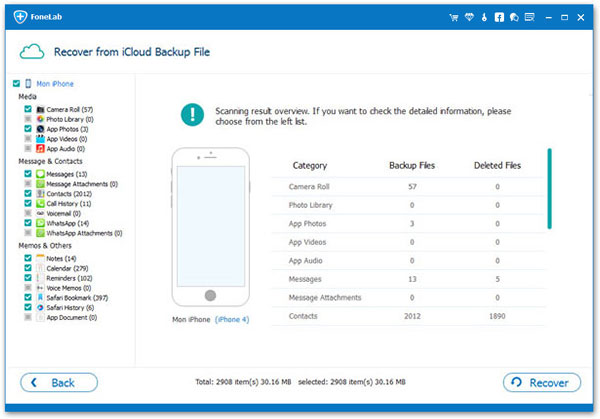Screen dimensions: 600x419
Task: Click the Deleted Files column header
Action: tap(497, 165)
